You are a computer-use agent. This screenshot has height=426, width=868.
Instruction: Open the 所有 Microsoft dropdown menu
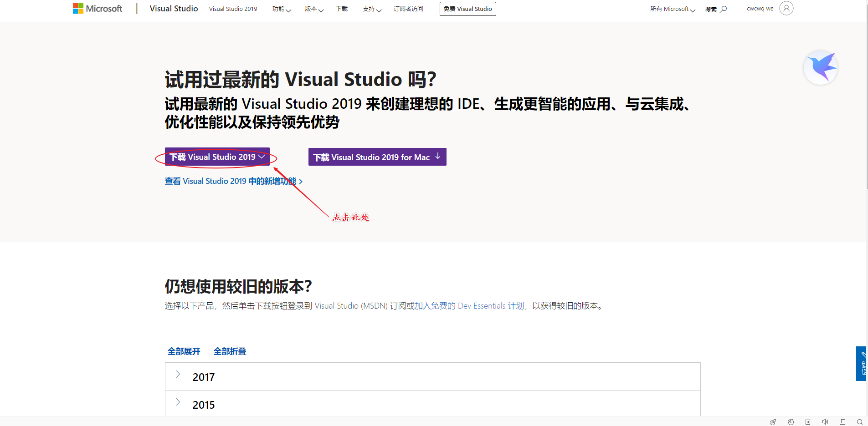click(x=673, y=9)
